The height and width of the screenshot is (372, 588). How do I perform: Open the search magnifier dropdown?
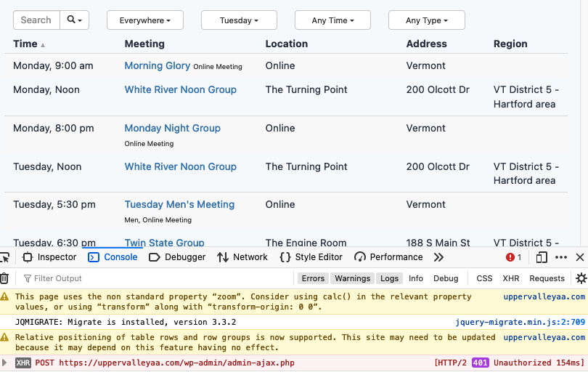click(x=74, y=20)
